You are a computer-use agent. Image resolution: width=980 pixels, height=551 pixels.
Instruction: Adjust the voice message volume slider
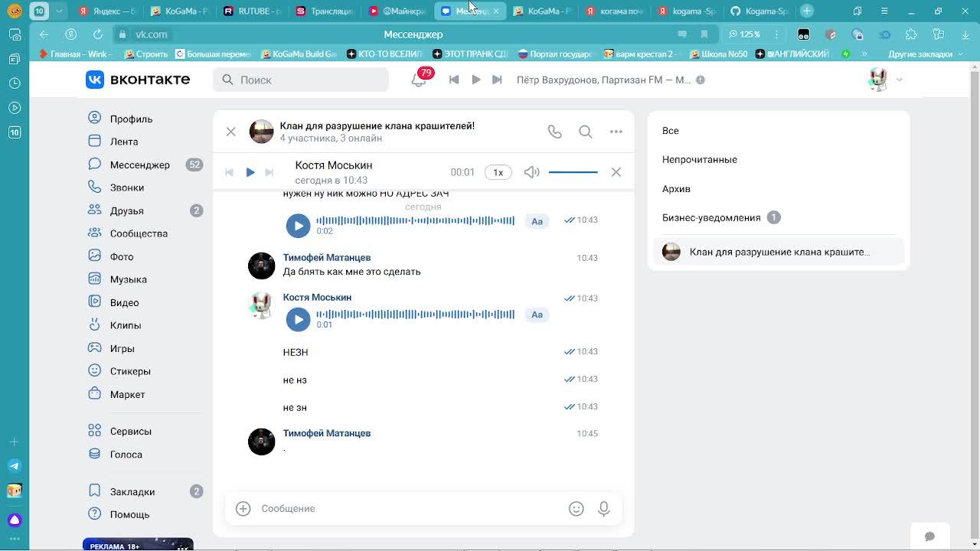click(573, 172)
